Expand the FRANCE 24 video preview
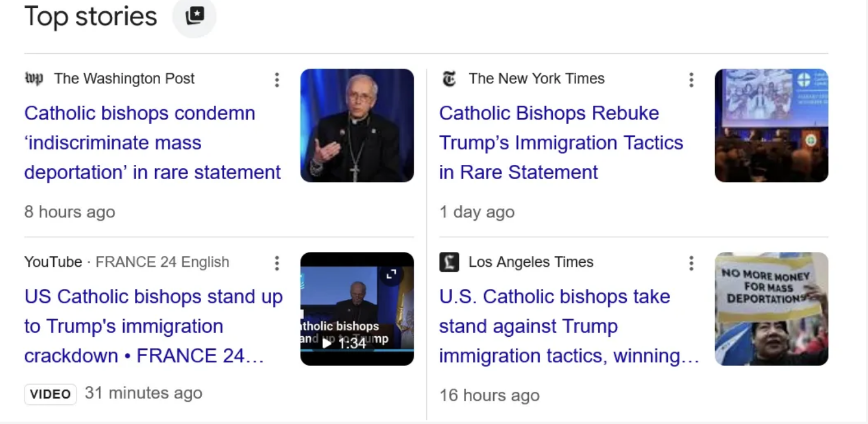The image size is (868, 424). pos(392,274)
